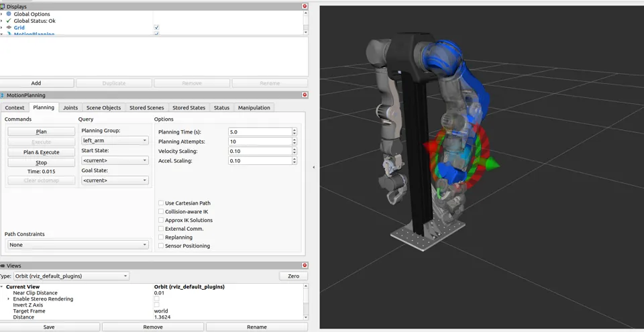Enable Approx IK Solutions
The image size is (644, 332).
click(x=161, y=220)
